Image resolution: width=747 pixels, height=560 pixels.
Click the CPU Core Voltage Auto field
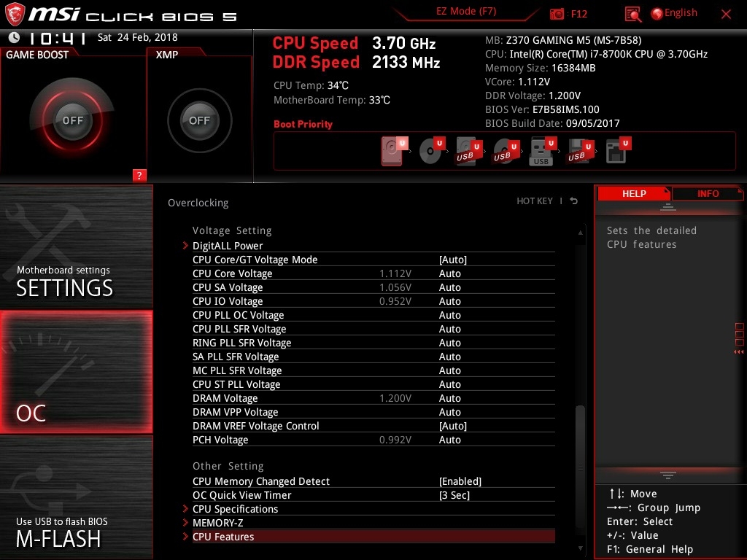(450, 273)
